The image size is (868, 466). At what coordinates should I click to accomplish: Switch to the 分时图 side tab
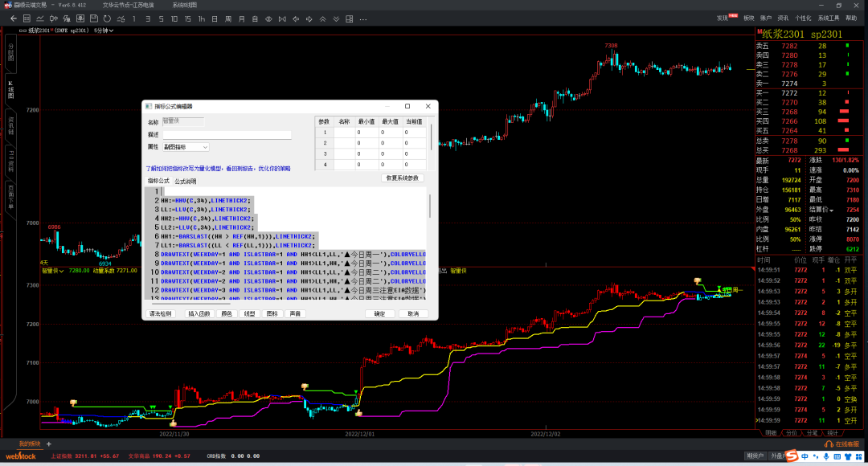click(x=10, y=53)
